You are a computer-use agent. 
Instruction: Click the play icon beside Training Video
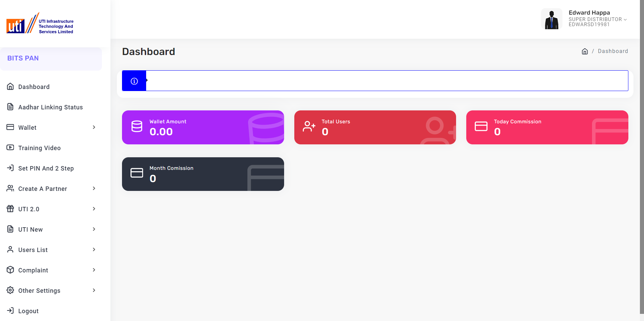coord(11,147)
